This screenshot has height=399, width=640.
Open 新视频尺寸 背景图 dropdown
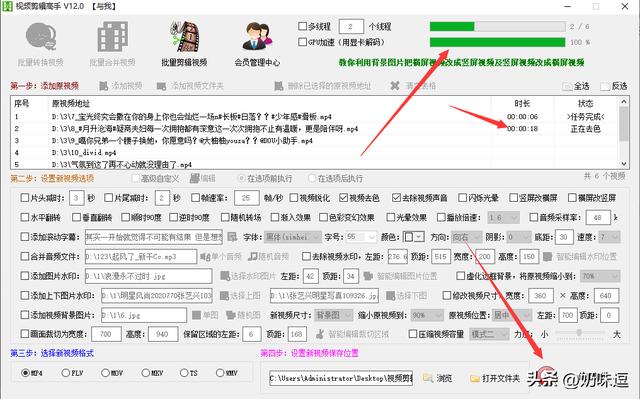coord(333,315)
